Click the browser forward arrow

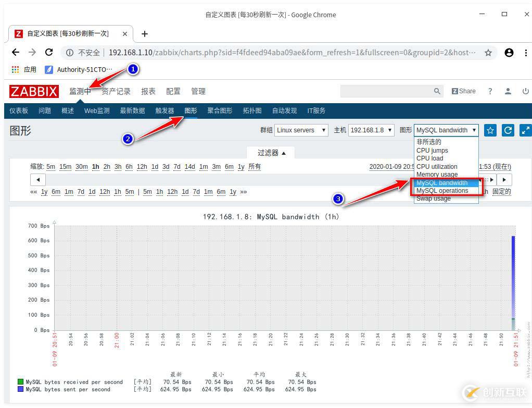pyautogui.click(x=32, y=52)
